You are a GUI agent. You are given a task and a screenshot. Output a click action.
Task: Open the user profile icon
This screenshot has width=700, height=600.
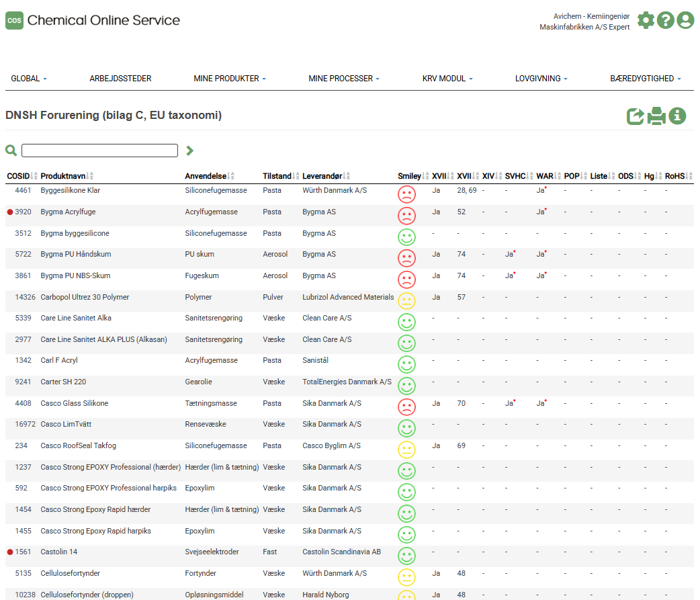[685, 20]
